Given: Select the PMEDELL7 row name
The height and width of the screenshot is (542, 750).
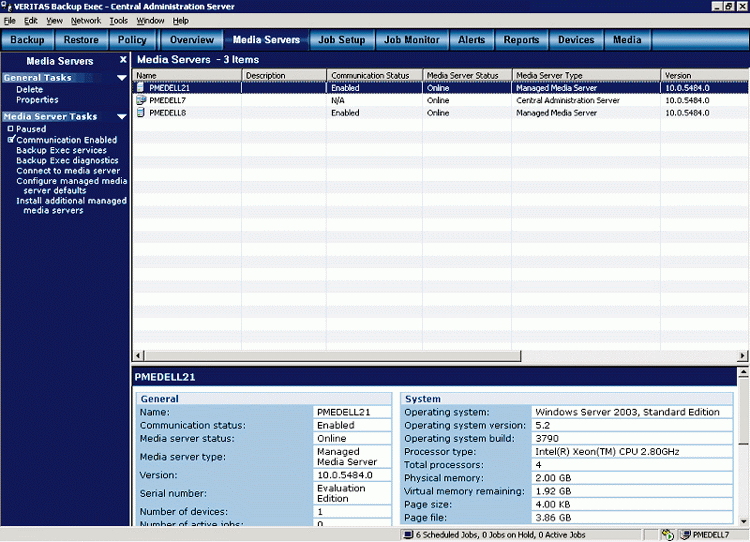Looking at the screenshot, I should pos(167,100).
